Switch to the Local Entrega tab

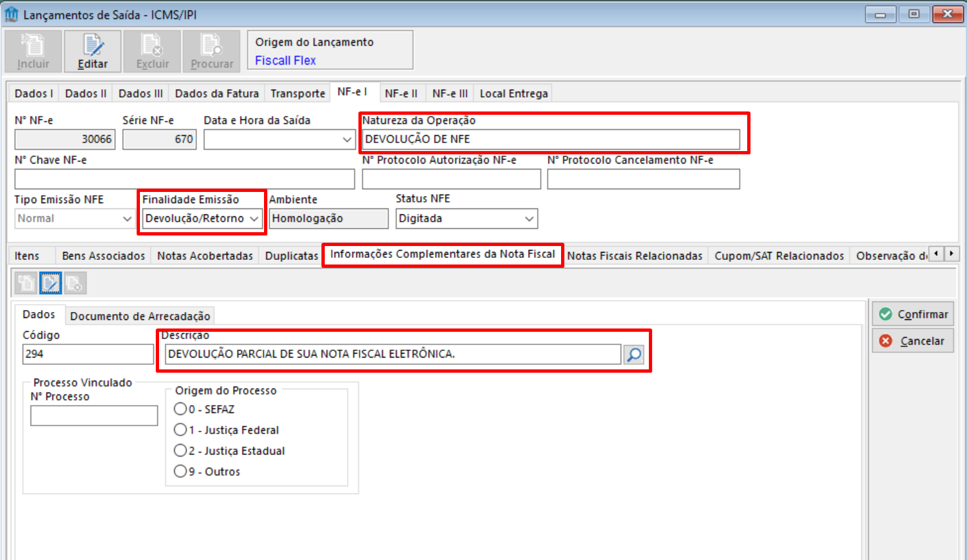point(514,94)
